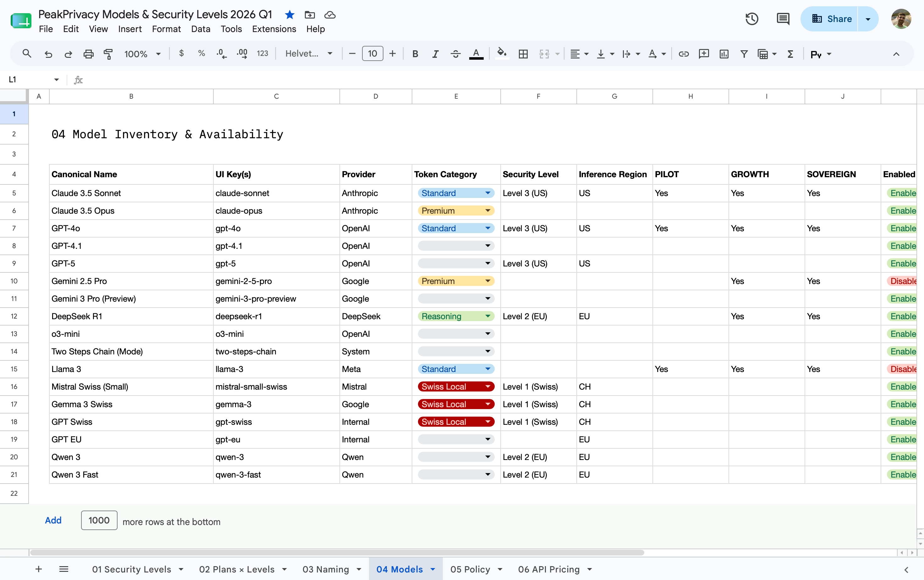
Task: Apply percent format icon
Action: (x=201, y=54)
